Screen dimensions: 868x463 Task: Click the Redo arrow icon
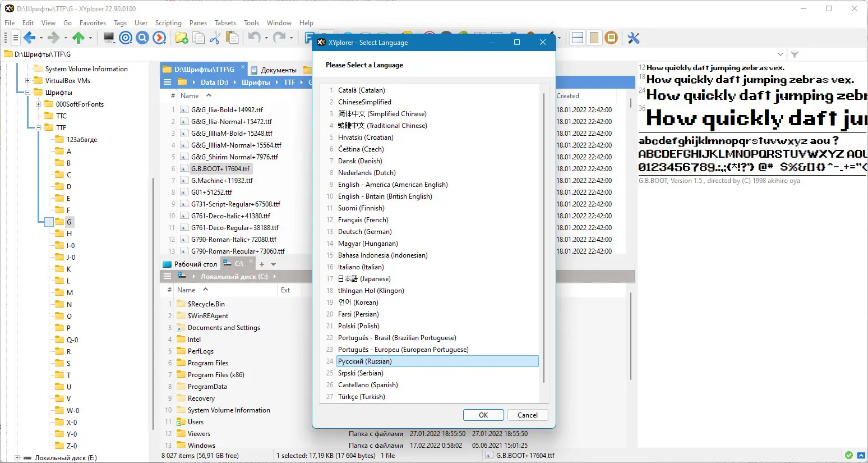click(x=279, y=38)
